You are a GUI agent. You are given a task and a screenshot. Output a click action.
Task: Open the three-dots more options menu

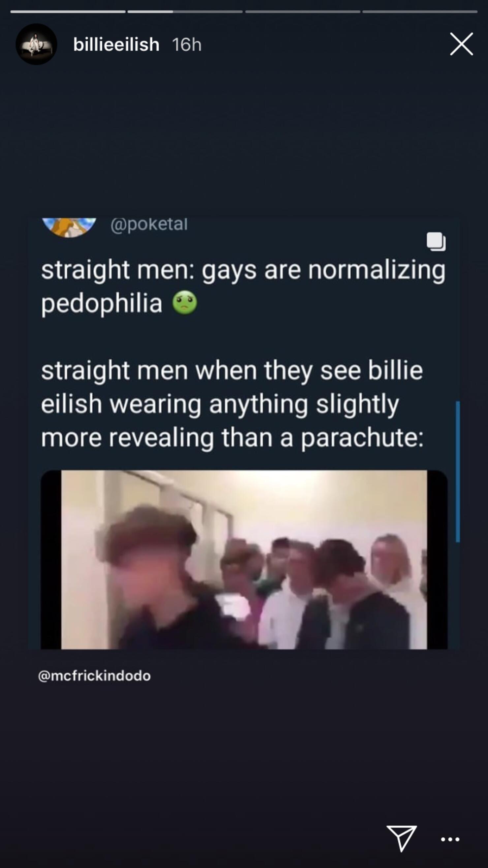[450, 839]
